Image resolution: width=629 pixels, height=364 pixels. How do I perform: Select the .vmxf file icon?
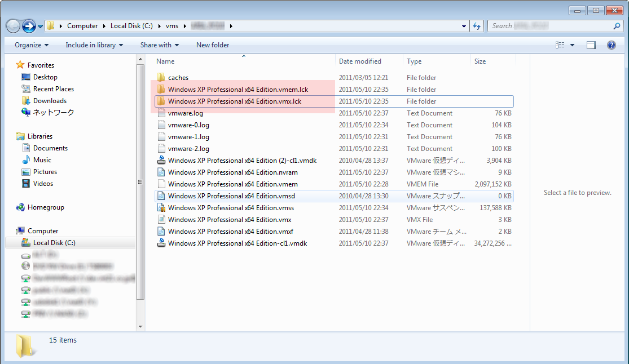161,232
